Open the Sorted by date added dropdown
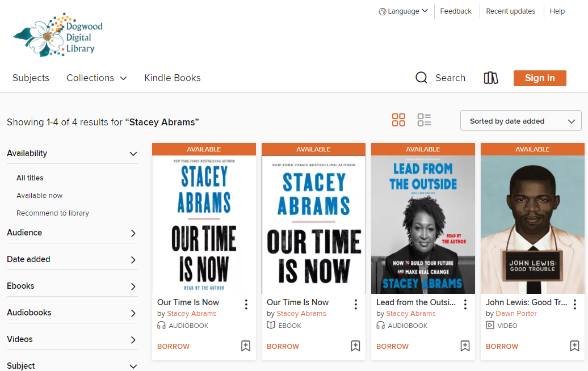The width and height of the screenshot is (588, 371). click(520, 121)
